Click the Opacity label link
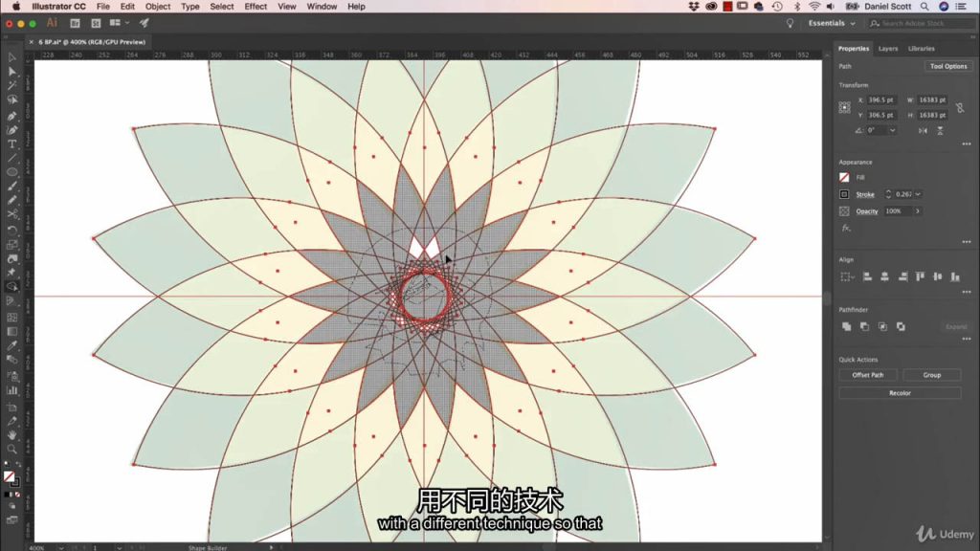The image size is (980, 551). 867,211
